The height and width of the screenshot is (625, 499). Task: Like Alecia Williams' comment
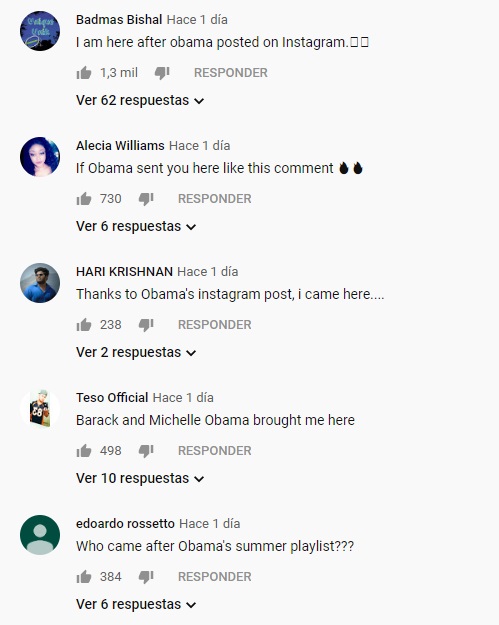pos(84,199)
